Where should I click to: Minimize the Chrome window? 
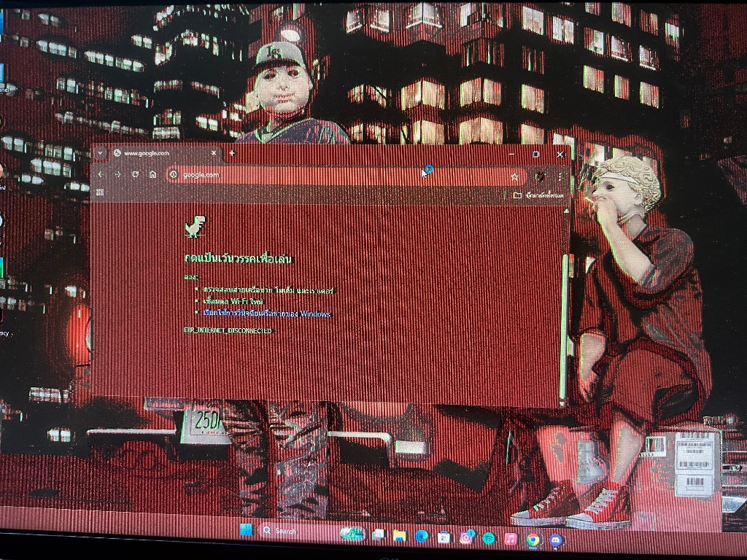click(511, 155)
